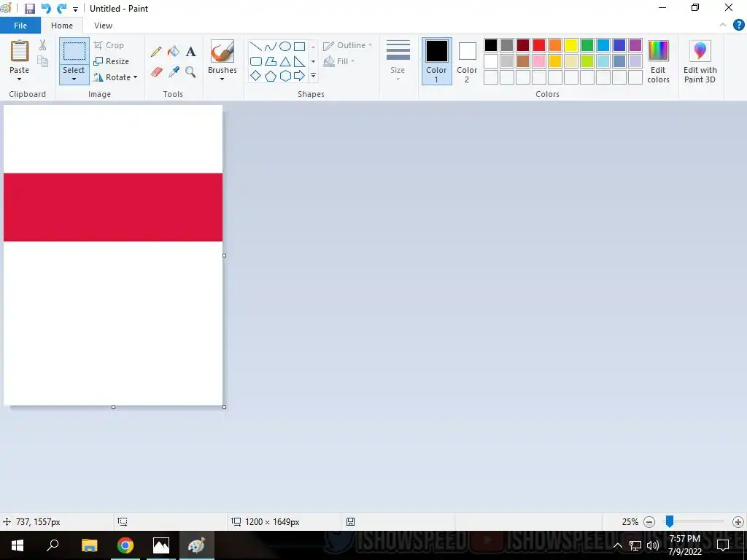Screen dimensions: 747x560
Task: Zoom out with the minus button
Action: click(649, 522)
